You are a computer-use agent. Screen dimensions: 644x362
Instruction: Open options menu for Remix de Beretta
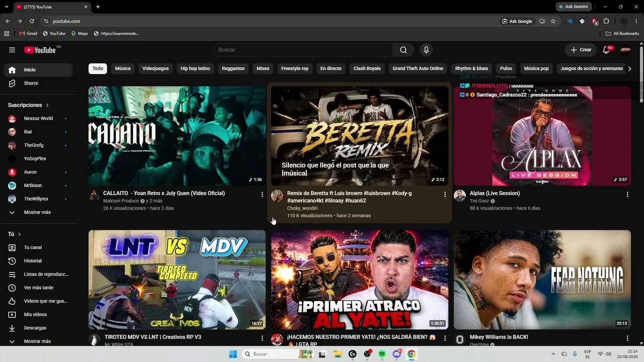[445, 194]
